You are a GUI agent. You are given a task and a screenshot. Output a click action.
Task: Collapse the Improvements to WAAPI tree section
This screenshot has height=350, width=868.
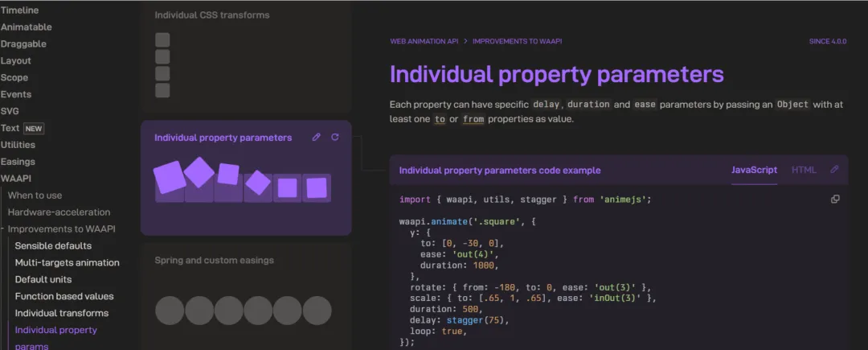[x=2, y=229]
